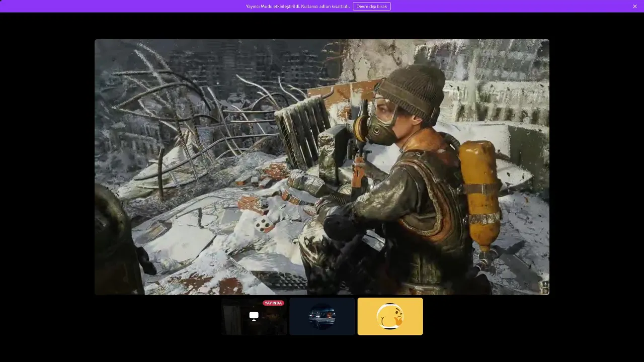Select the stream tile with the monitor icon
The image size is (644, 362).
click(x=254, y=316)
